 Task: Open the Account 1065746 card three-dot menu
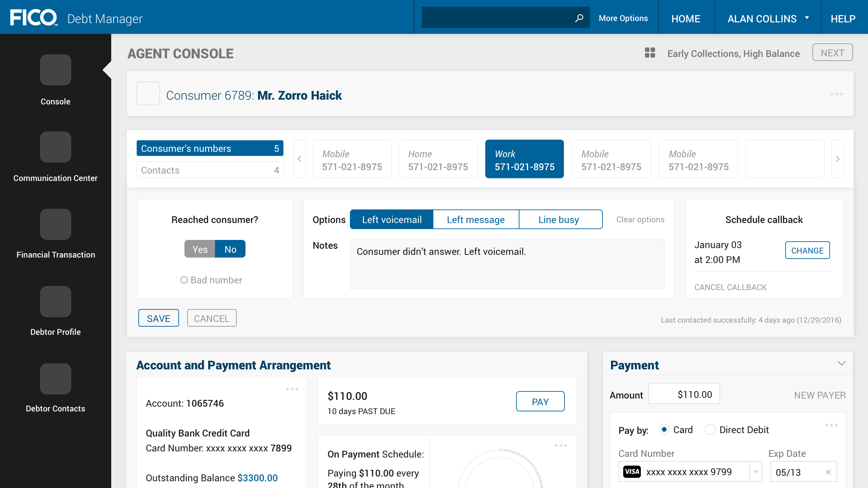[x=292, y=389]
